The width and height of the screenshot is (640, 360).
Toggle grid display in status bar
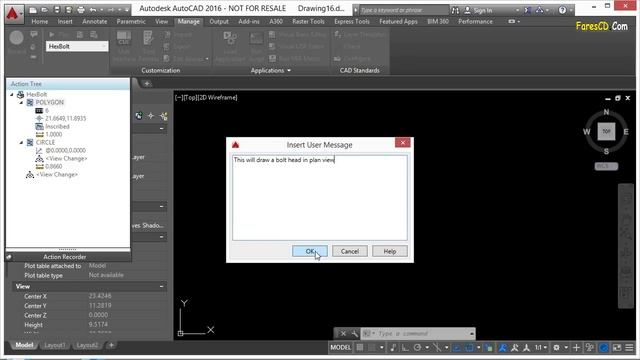(360, 348)
